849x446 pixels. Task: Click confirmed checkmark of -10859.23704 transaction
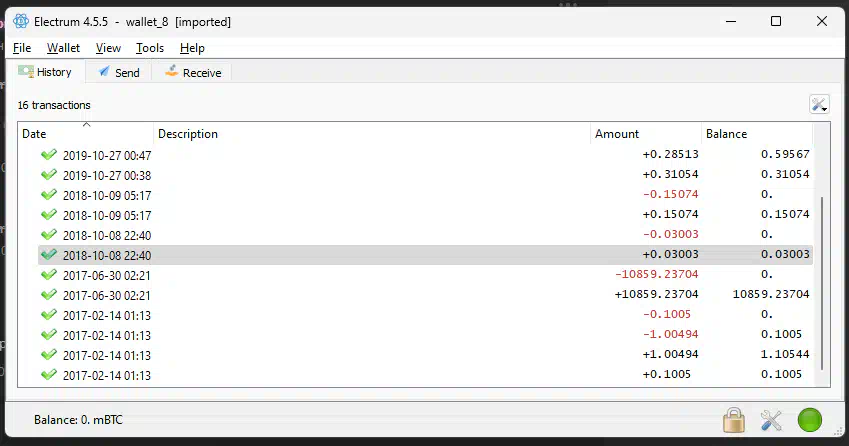pos(49,275)
